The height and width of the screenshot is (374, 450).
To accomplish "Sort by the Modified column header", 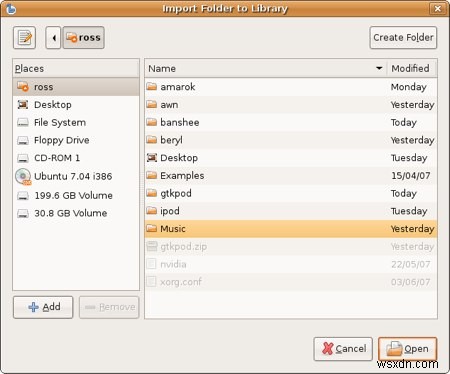I will pyautogui.click(x=411, y=69).
